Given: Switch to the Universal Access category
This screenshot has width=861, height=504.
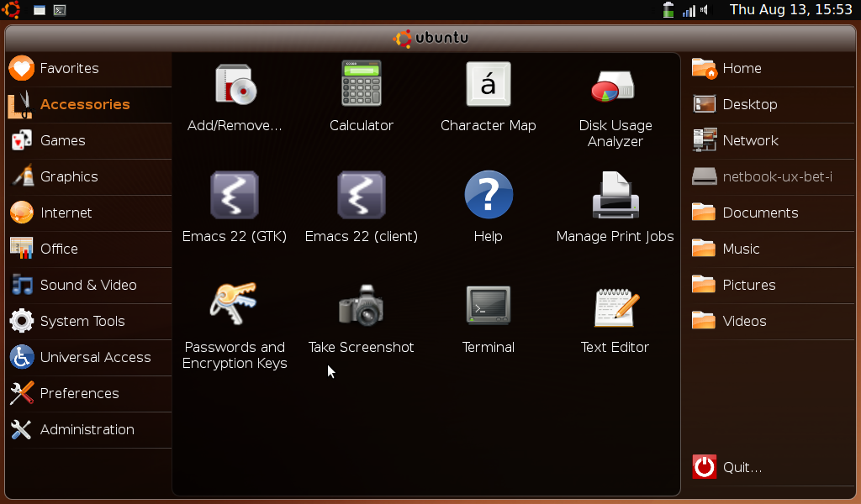Looking at the screenshot, I should pyautogui.click(x=89, y=358).
